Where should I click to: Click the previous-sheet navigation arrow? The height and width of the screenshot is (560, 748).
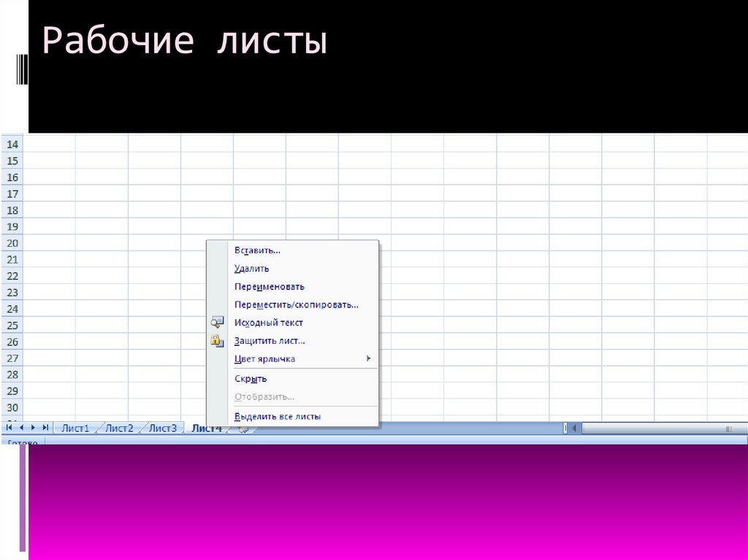point(23,428)
